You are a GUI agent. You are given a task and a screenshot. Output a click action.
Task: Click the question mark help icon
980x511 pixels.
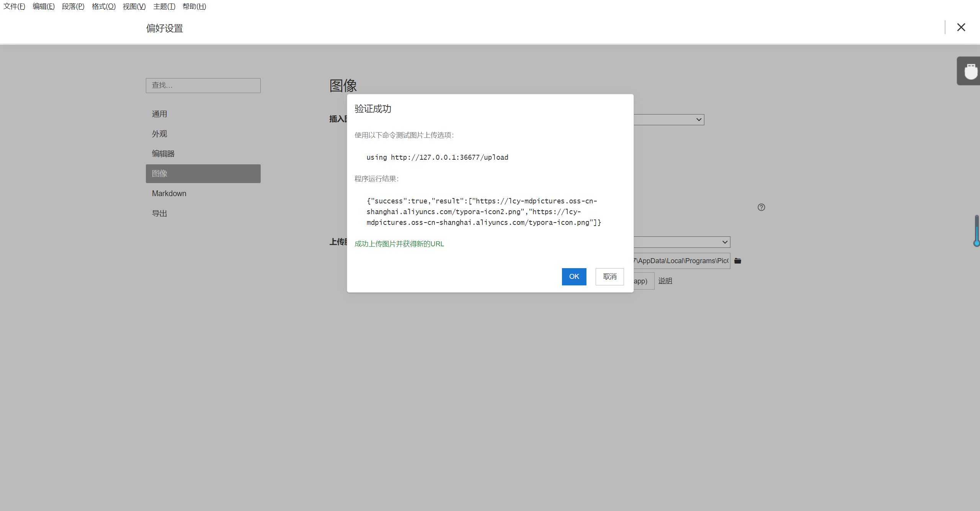761,207
